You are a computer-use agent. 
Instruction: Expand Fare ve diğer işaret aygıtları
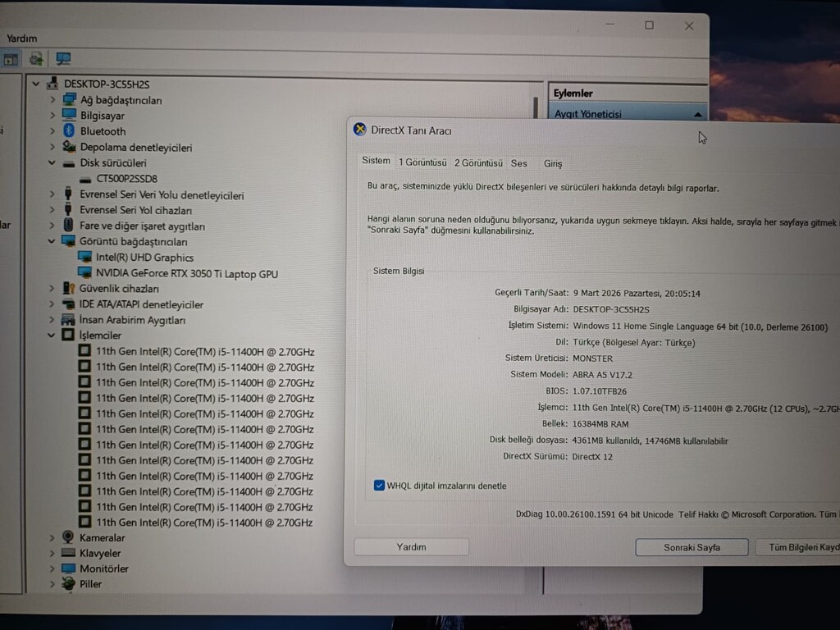pos(52,226)
